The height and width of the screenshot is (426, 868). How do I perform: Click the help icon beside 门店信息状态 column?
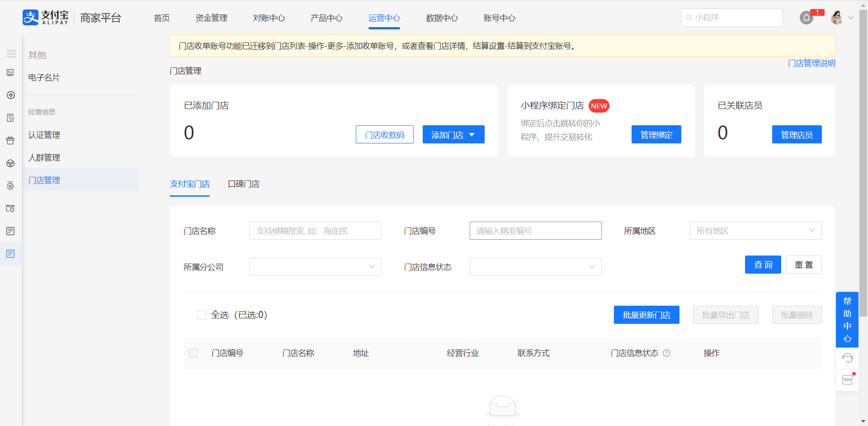[x=666, y=353]
